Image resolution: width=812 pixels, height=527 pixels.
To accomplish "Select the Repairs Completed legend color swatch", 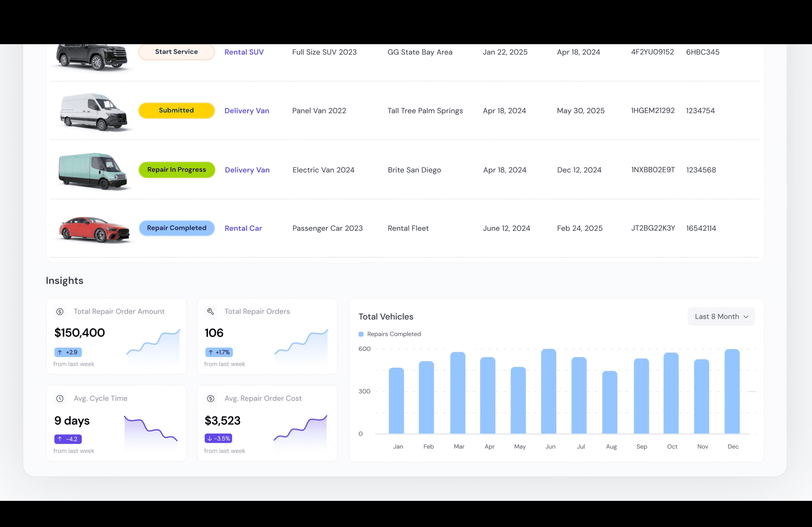I will (361, 334).
